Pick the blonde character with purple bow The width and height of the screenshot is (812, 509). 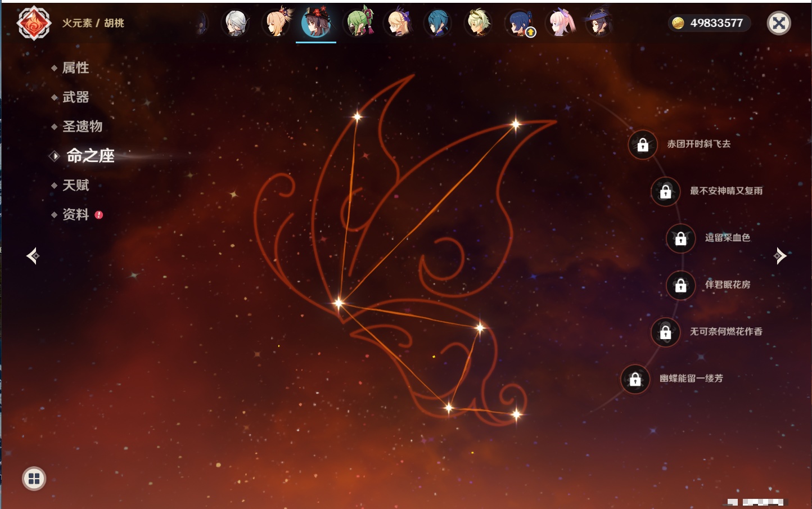click(x=398, y=23)
